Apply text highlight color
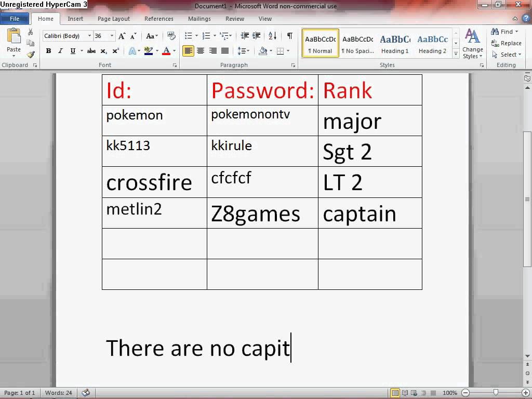Image resolution: width=532 pixels, height=399 pixels. coord(148,51)
